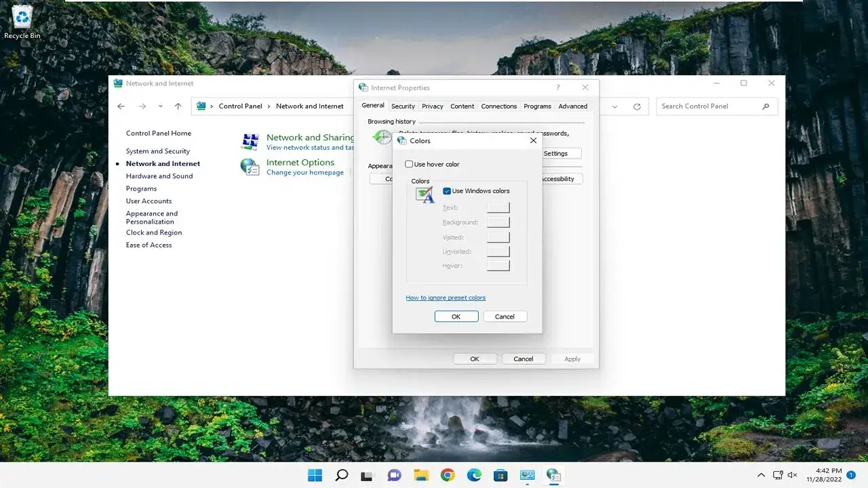
Task: Click the back arrow in Control Panel
Action: 121,106
